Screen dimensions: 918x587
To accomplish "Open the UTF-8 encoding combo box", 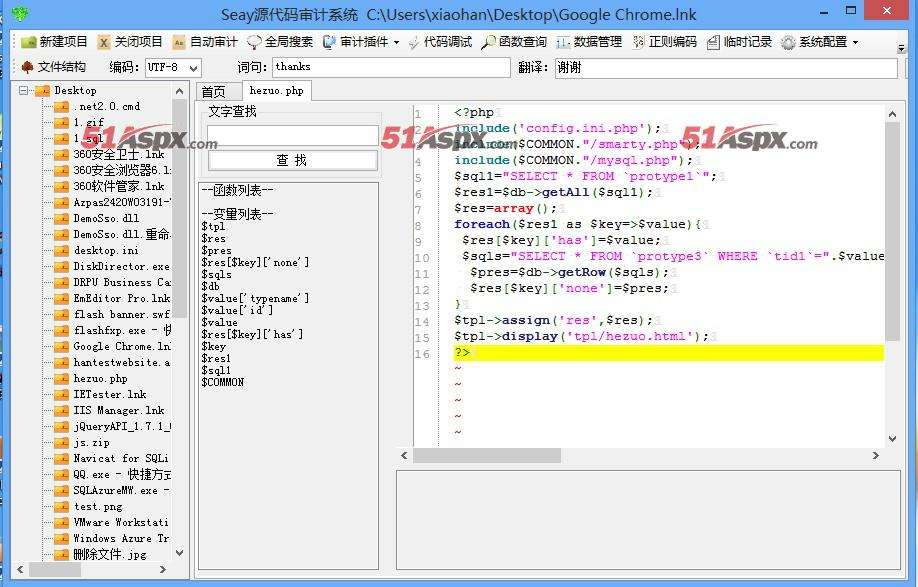I will [x=173, y=67].
